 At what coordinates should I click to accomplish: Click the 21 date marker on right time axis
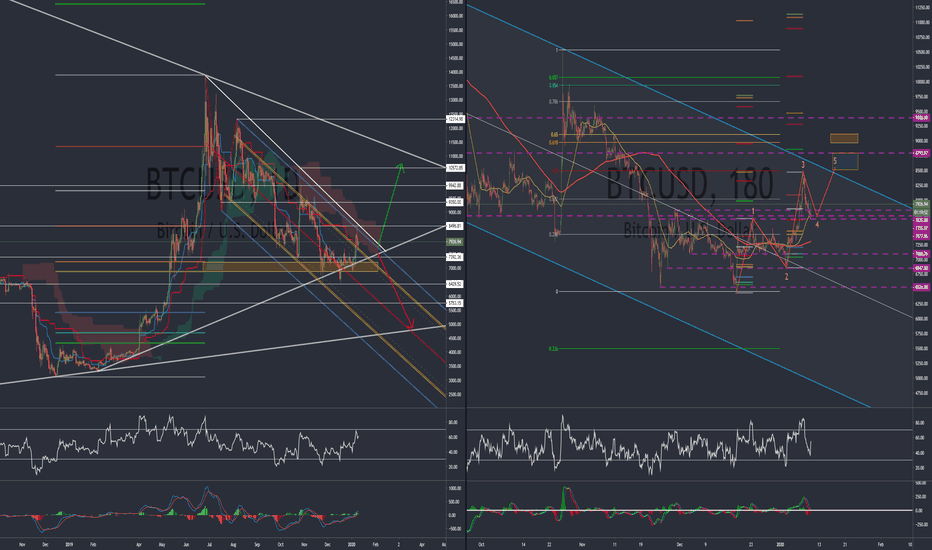click(x=845, y=544)
